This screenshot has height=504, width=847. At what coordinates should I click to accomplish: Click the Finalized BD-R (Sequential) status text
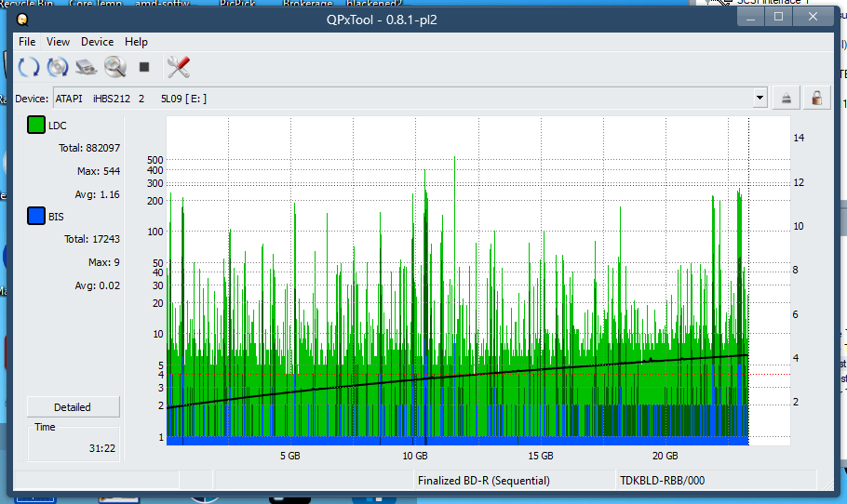[483, 480]
